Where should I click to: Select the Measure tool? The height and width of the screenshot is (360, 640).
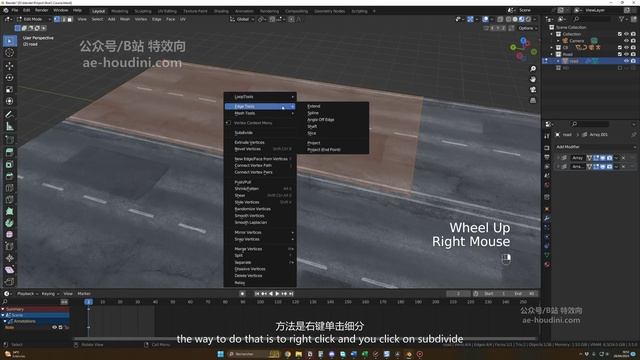pos(10,127)
